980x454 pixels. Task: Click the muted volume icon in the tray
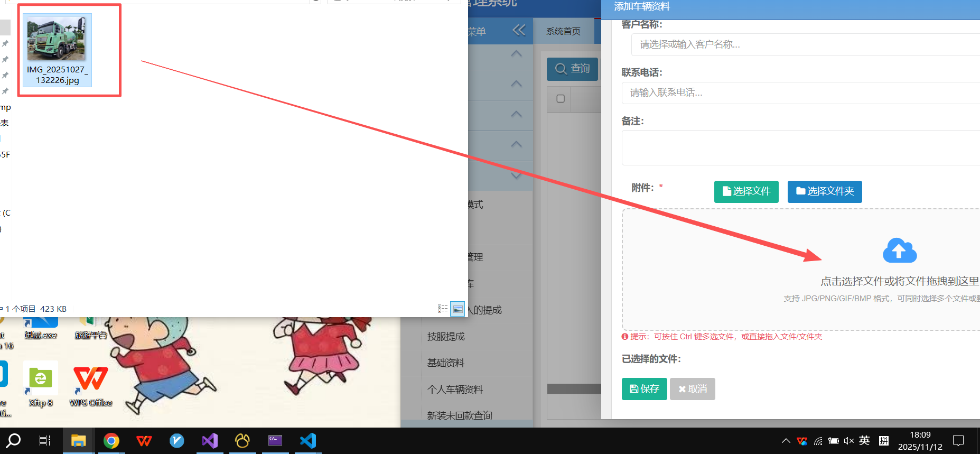coord(849,441)
